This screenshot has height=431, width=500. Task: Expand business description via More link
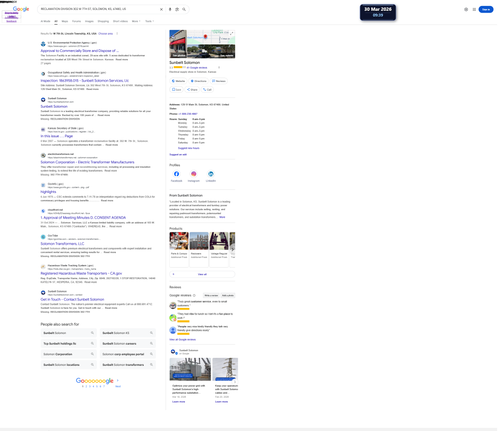point(222,217)
